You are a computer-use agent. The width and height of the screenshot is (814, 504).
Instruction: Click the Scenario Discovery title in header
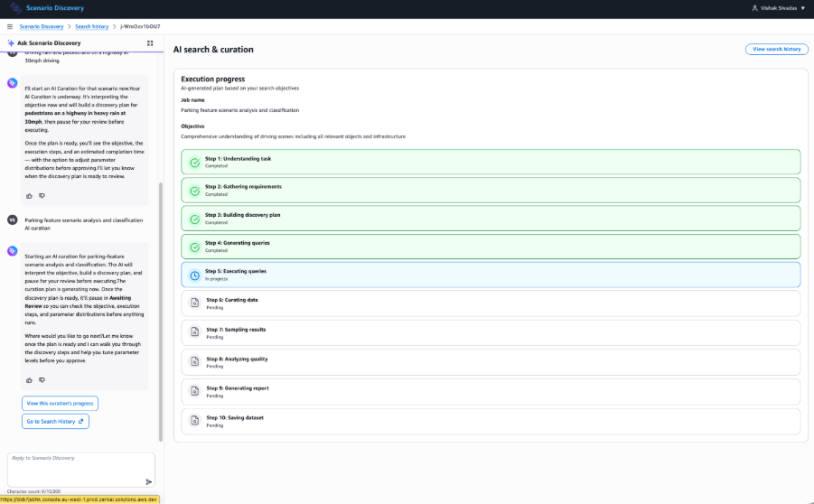pos(55,8)
